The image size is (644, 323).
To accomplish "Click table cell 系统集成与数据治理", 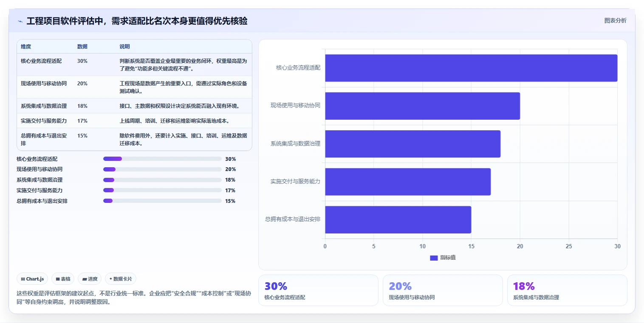I will tap(44, 106).
